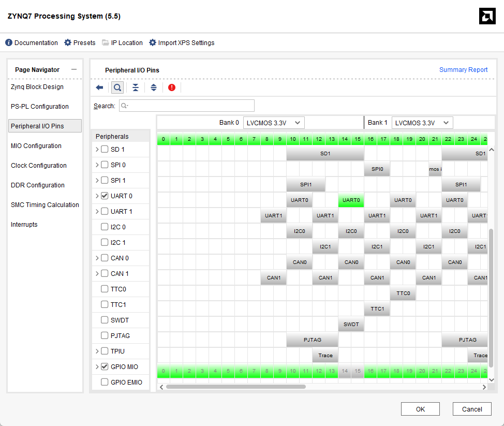Screen dimensions: 504x426
Task: Enable the SD 1 checkbox
Action: [105, 149]
